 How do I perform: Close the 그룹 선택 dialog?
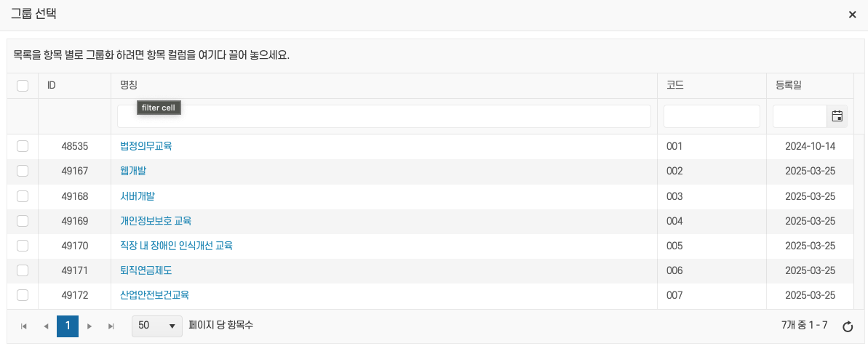point(853,15)
